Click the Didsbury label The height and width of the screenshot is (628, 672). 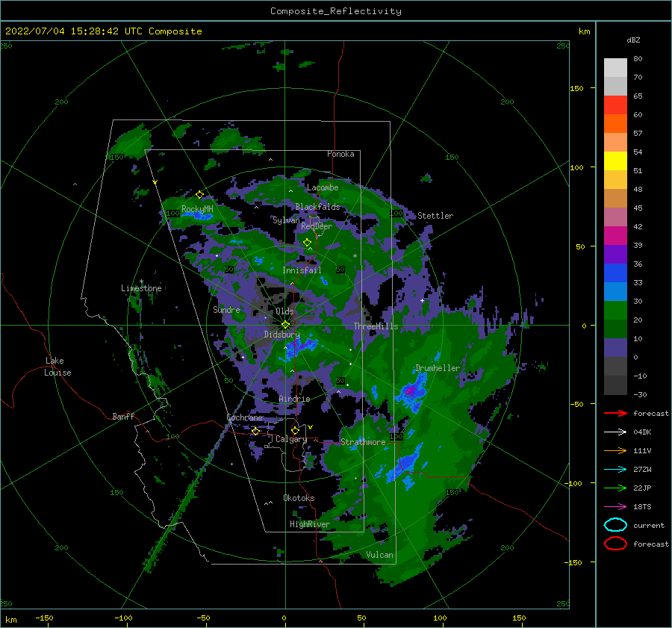pos(281,335)
